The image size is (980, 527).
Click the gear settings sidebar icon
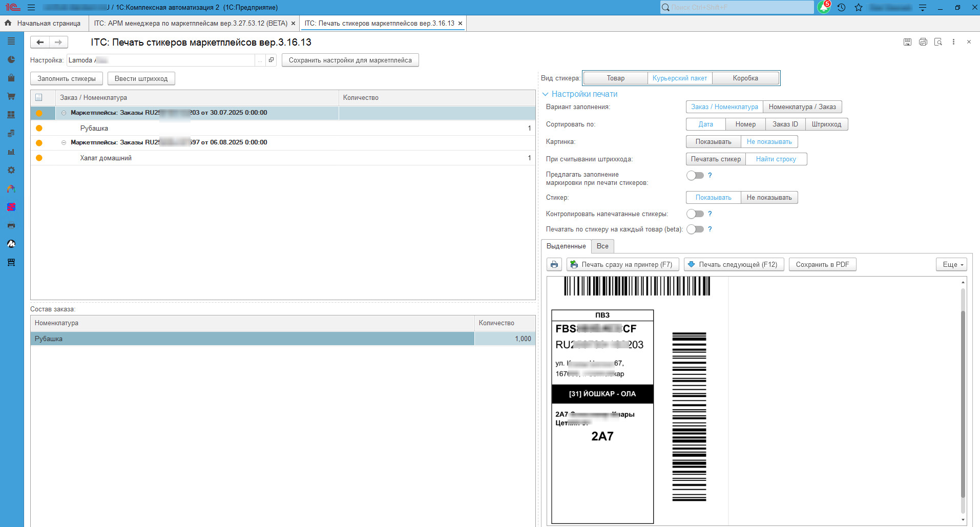[x=11, y=170]
